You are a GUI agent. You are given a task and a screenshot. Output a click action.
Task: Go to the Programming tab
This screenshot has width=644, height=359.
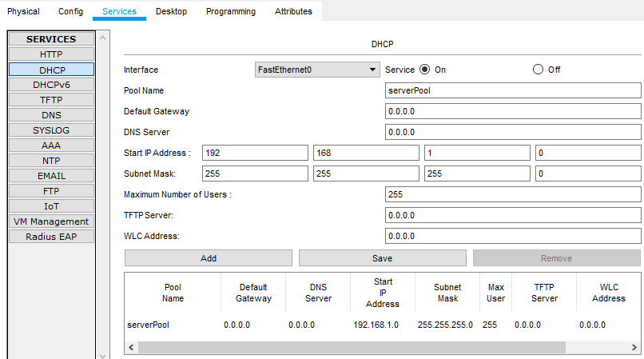231,11
